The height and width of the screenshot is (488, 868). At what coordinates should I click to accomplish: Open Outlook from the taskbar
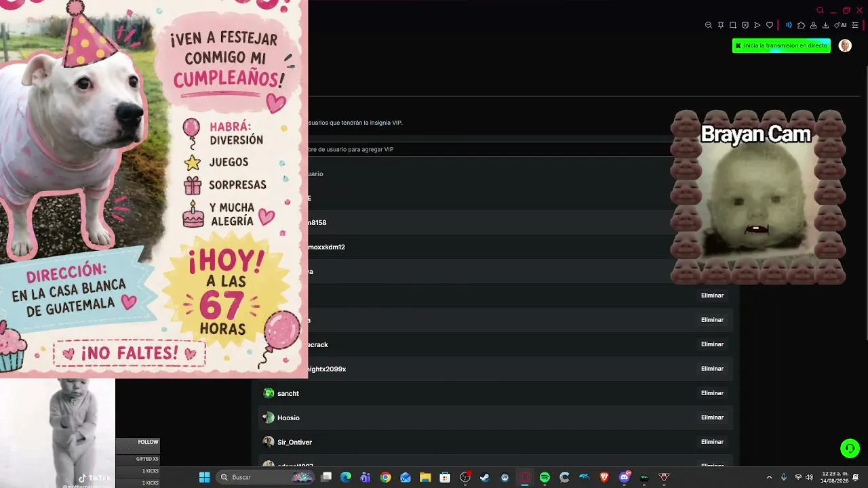tap(406, 477)
